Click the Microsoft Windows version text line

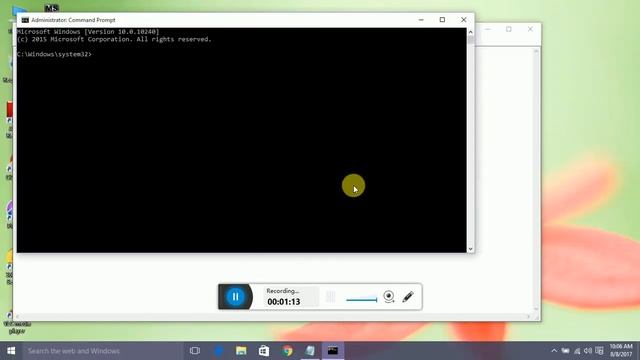(88, 31)
